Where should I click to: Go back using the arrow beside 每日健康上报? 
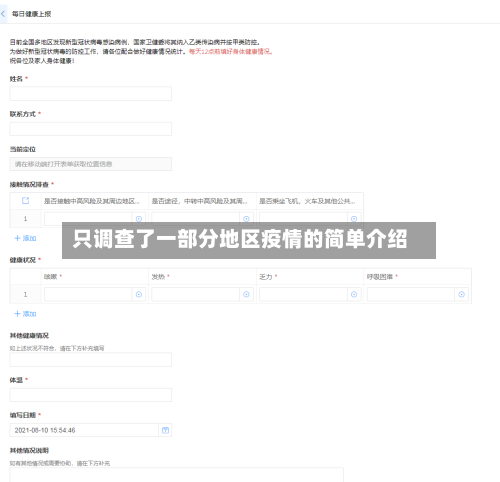(3, 14)
